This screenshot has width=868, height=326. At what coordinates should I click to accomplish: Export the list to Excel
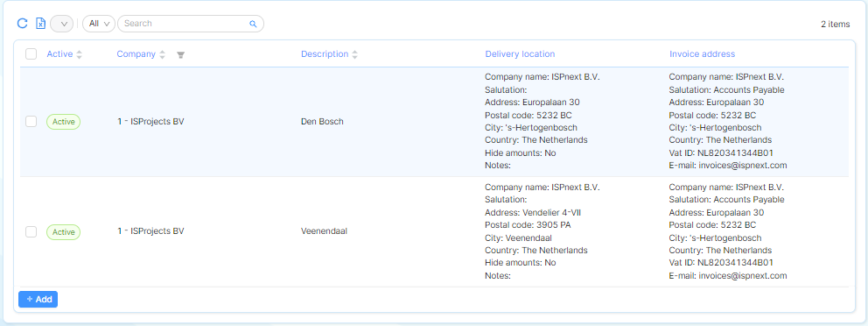coord(40,24)
